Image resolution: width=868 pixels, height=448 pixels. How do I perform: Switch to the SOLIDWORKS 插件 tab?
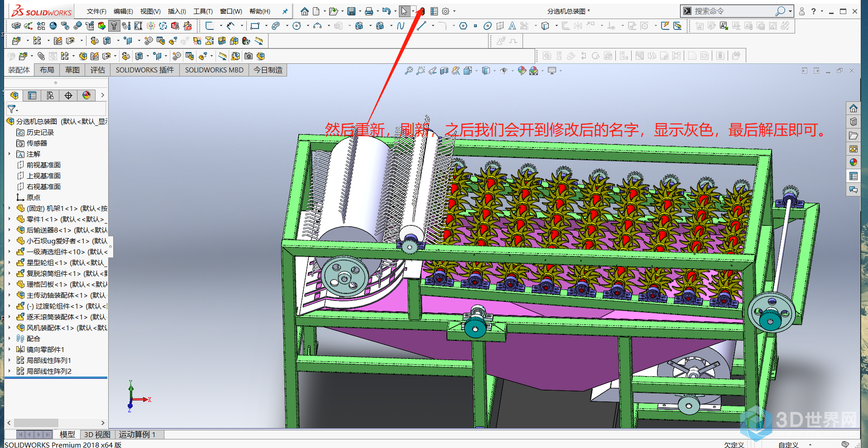[145, 70]
